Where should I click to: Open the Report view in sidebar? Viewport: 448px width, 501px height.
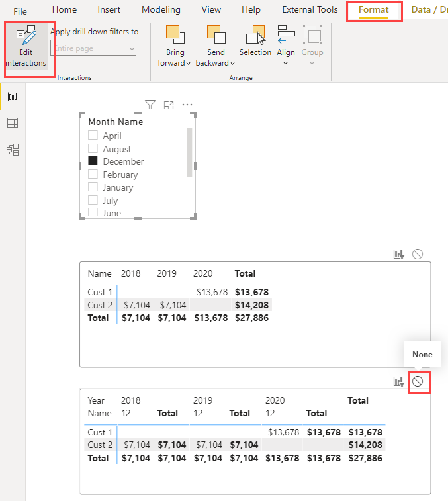coord(13,97)
